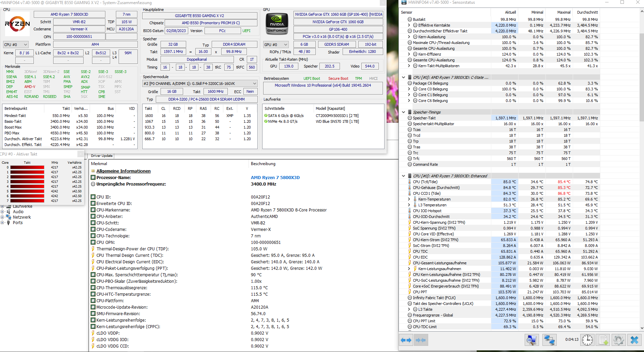The image size is (644, 352).
Task: Collapse the Speicher-Timings sensor section
Action: tap(404, 112)
